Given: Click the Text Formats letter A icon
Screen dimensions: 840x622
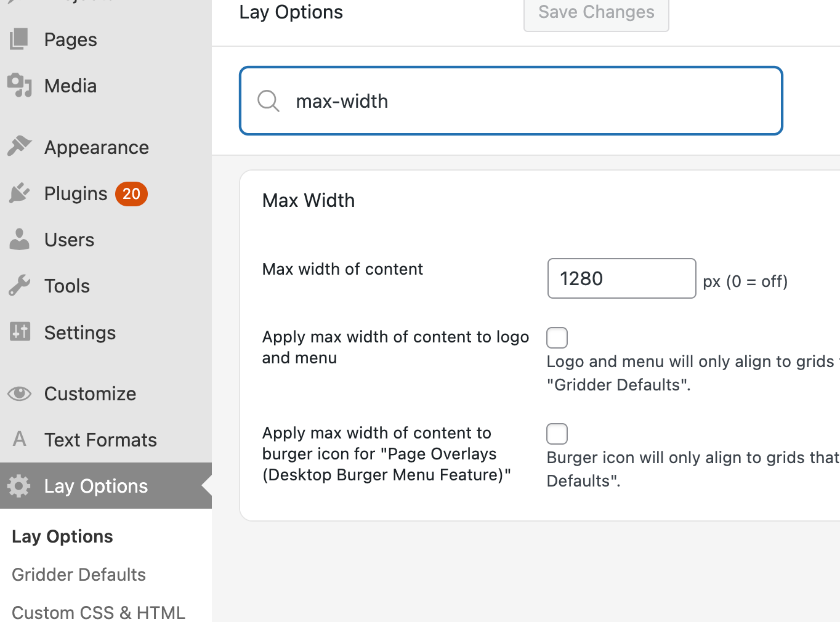Looking at the screenshot, I should coord(19,439).
